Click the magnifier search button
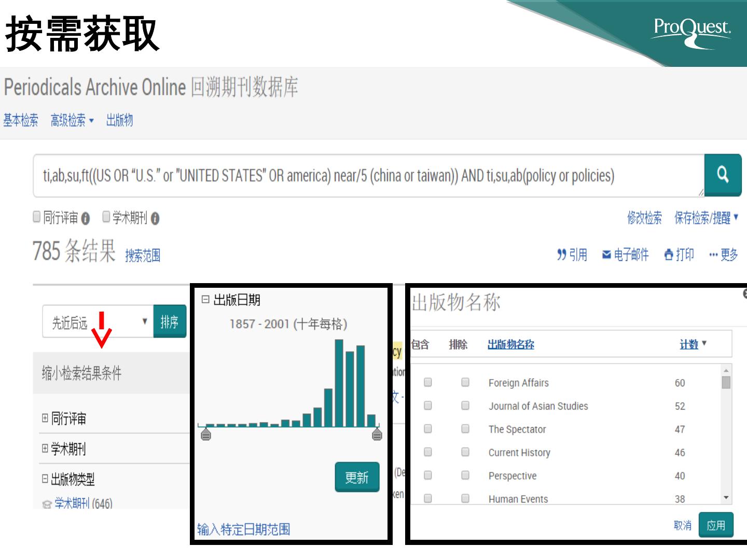This screenshot has height=560, width=747. 723,175
